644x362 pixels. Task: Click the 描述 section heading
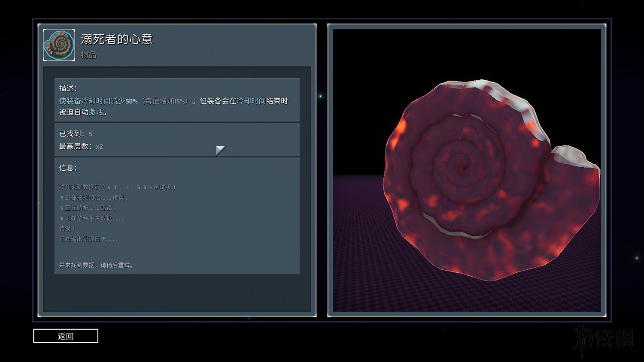(68, 88)
